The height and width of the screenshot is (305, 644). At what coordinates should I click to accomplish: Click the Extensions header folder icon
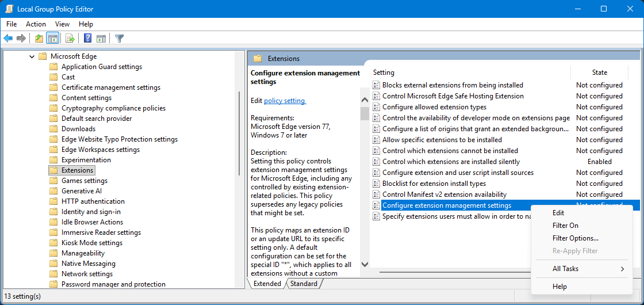[258, 58]
